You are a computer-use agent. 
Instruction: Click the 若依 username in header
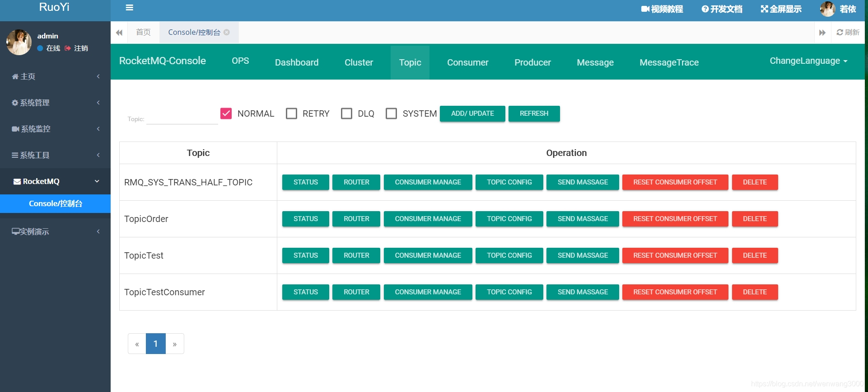[848, 9]
